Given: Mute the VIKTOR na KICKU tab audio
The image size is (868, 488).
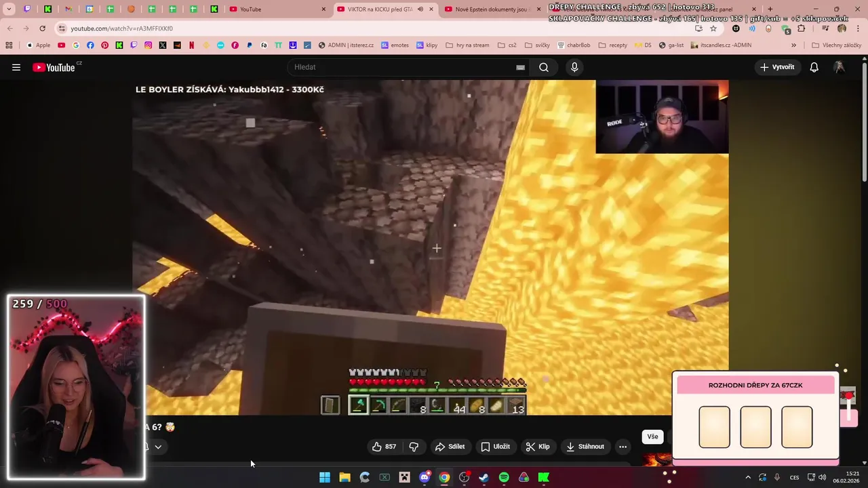Looking at the screenshot, I should coord(420,9).
